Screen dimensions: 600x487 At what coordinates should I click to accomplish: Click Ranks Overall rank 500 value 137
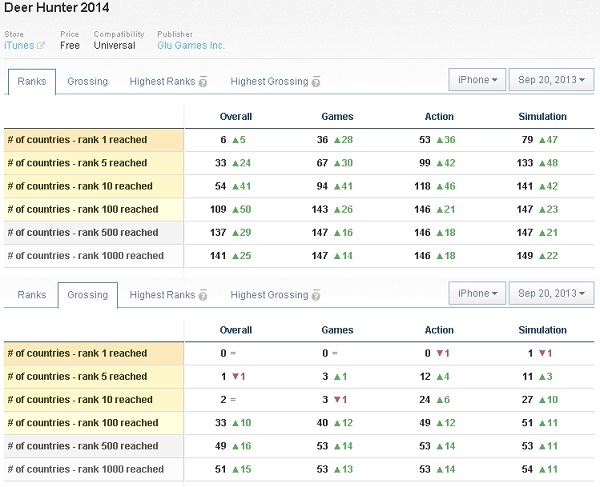pyautogui.click(x=218, y=232)
